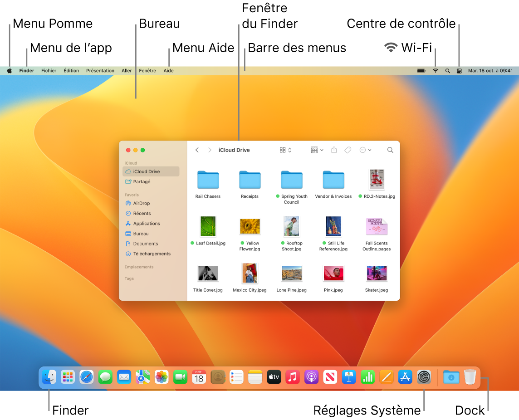This screenshot has width=519, height=420.
Task: Click the Tags icon in the Finder toolbar
Action: pyautogui.click(x=348, y=150)
